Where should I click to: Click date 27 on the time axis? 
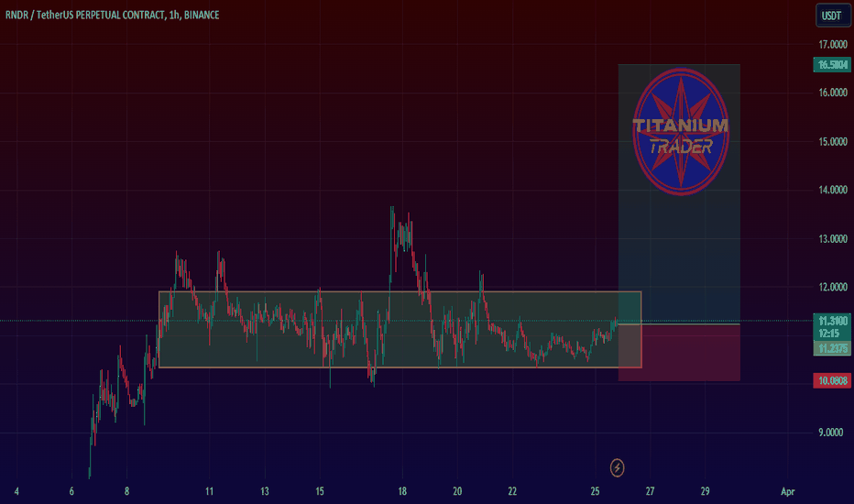[x=650, y=491]
